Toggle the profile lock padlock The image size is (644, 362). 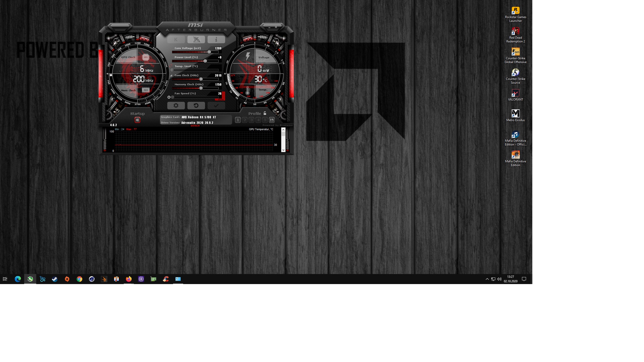[265, 113]
